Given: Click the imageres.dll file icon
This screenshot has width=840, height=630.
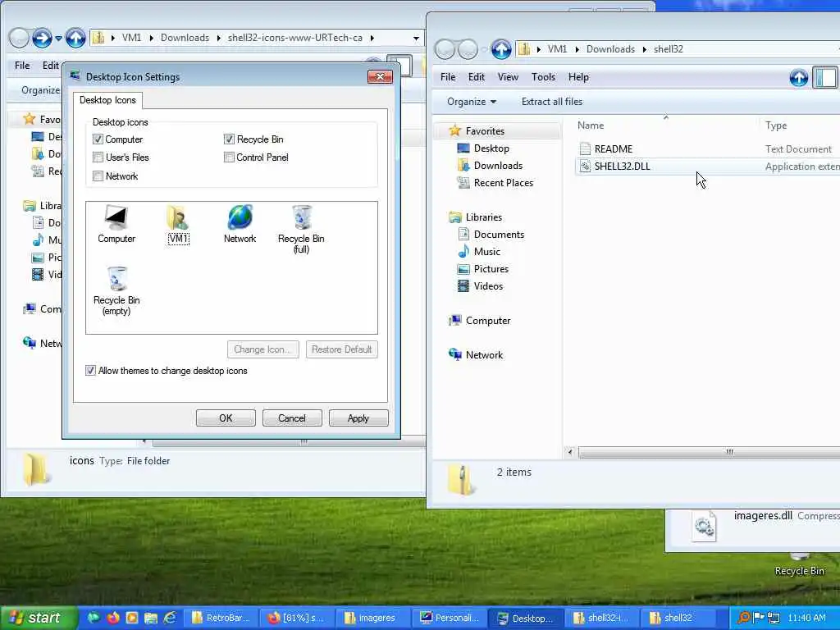Looking at the screenshot, I should coord(704,526).
